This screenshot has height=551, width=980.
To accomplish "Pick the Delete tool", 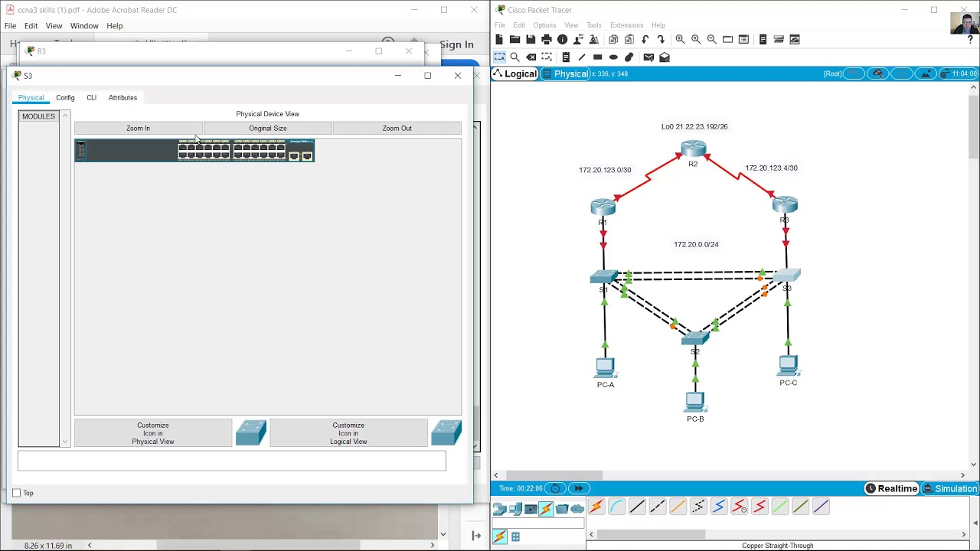I will click(531, 57).
